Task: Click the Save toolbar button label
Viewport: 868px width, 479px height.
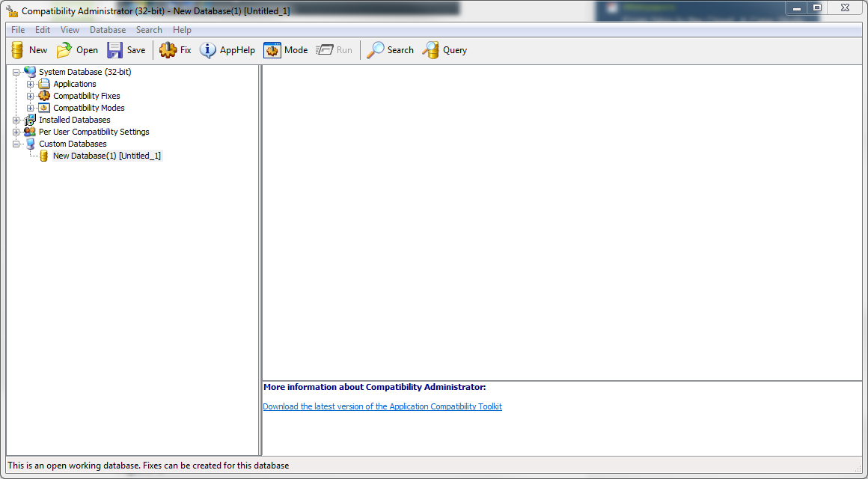Action: 136,50
